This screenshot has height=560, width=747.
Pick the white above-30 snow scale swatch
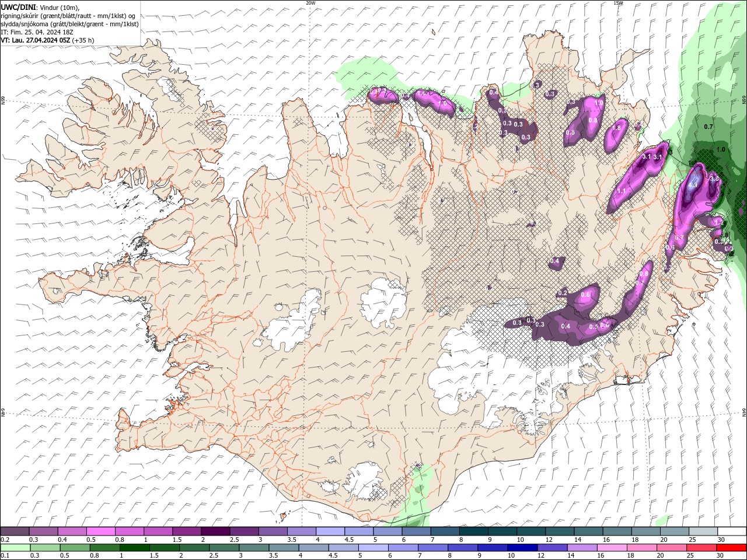click(x=732, y=531)
